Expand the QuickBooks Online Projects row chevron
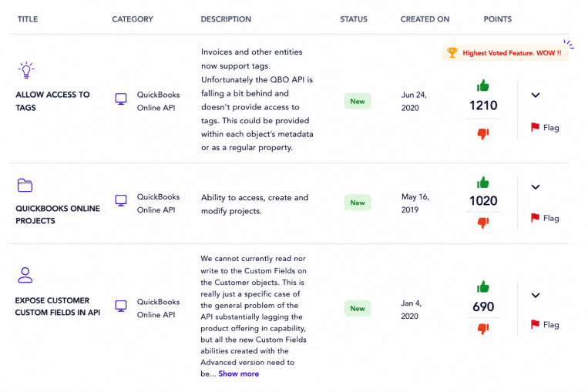 536,187
